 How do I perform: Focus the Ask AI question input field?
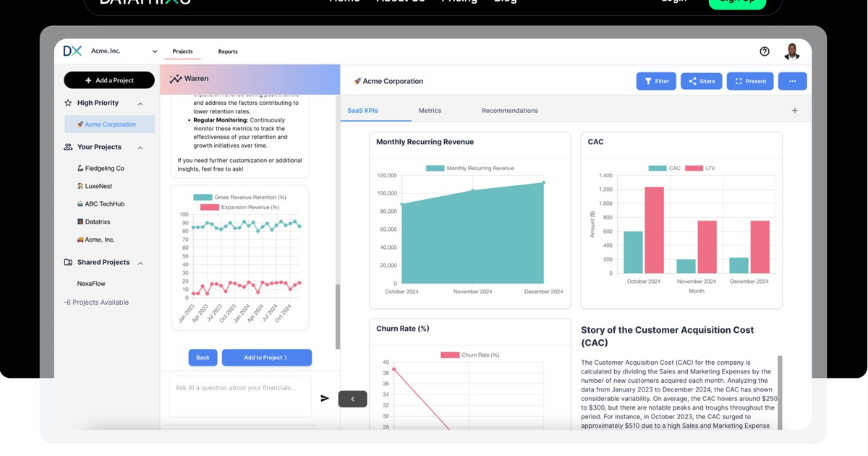click(240, 396)
